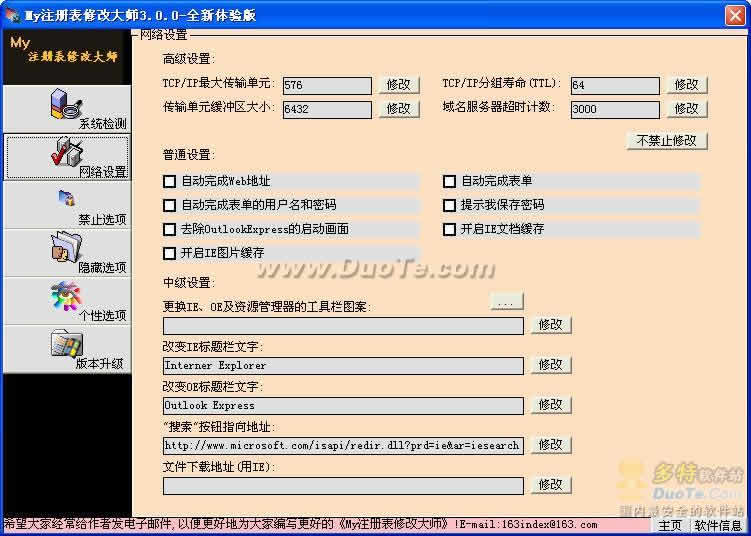Click the empty 文件下载地址 field
Image resolution: width=751 pixels, height=536 pixels.
coord(343,486)
